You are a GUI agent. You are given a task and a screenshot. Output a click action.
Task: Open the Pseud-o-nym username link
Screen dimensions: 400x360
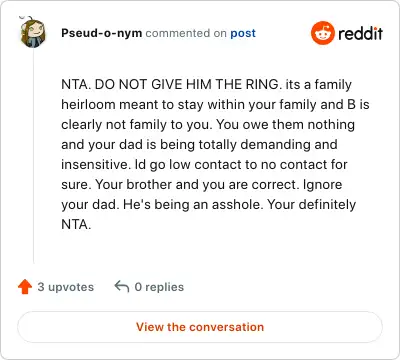102,33
